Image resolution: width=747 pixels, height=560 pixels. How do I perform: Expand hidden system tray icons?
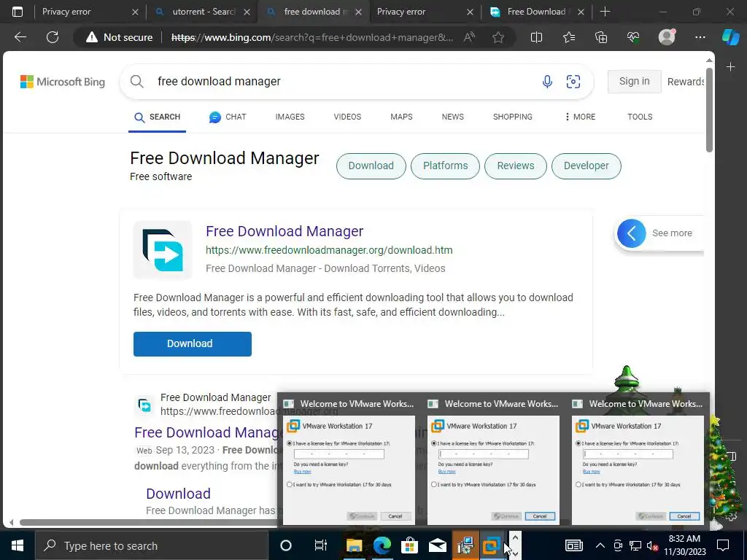pos(600,545)
